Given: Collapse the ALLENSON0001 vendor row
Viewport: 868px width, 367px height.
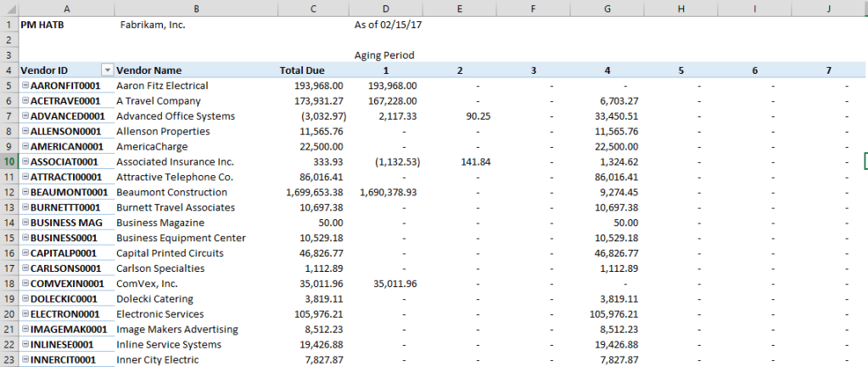Looking at the screenshot, I should pos(25,132).
